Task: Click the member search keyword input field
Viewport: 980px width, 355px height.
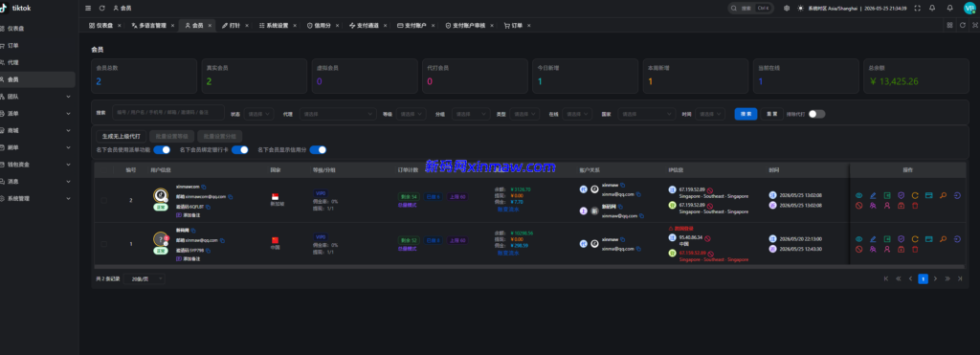Action: (168, 113)
